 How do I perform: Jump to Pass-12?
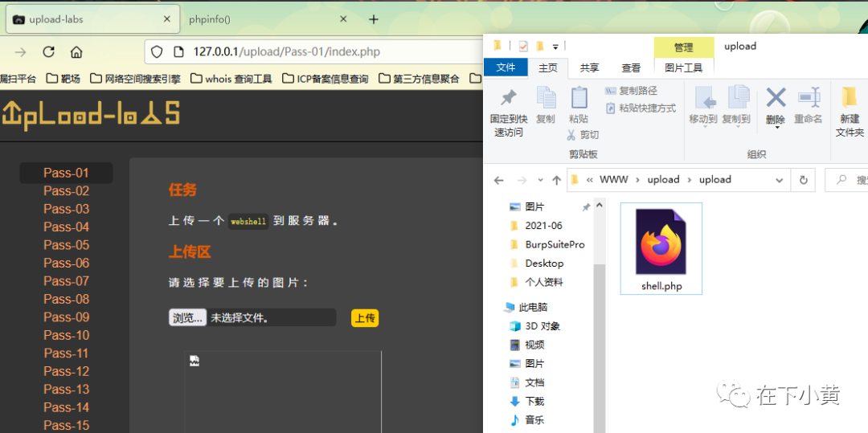pyautogui.click(x=66, y=372)
